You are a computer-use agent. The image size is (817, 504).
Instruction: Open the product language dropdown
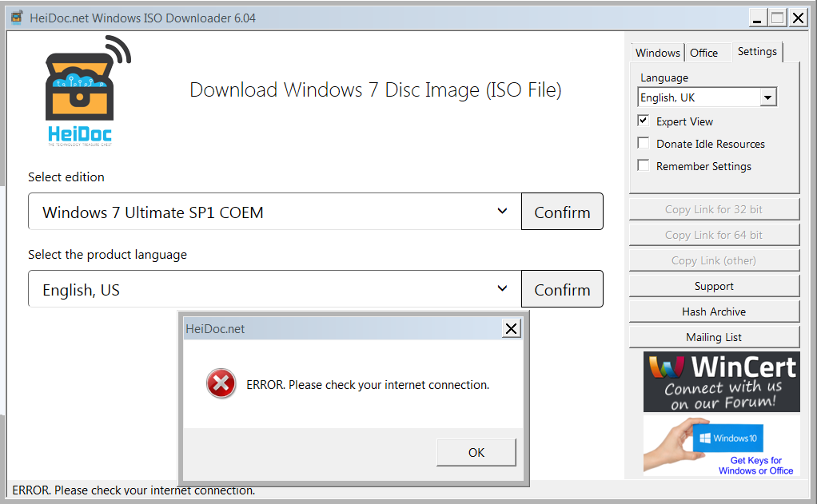274,288
